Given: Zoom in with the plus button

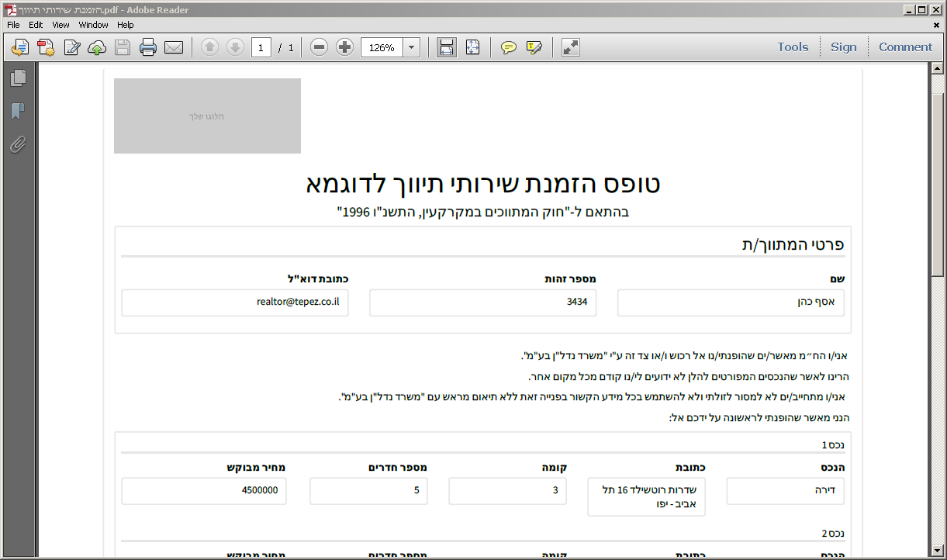Looking at the screenshot, I should [x=345, y=47].
